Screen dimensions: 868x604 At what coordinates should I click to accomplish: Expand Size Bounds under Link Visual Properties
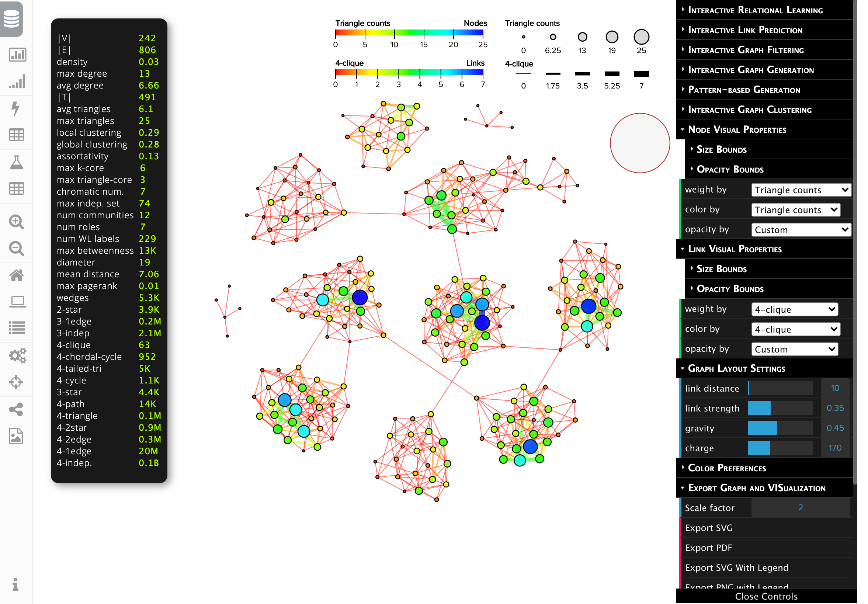769,269
